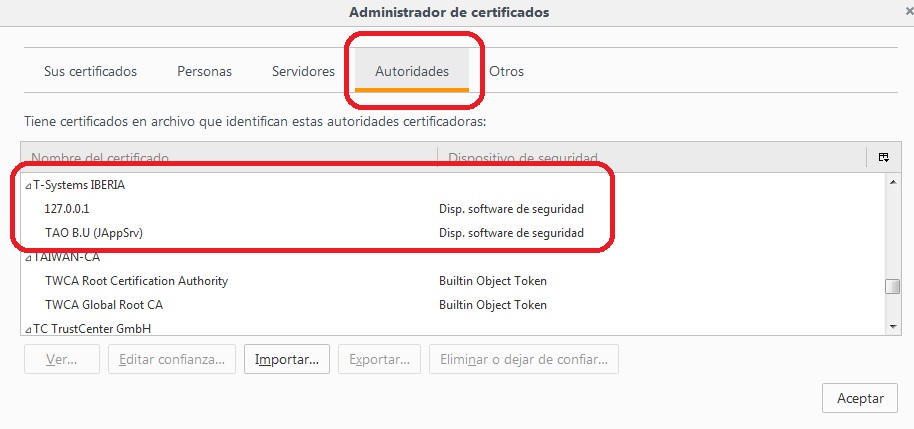
Task: Click the Importar... button
Action: pos(287,359)
